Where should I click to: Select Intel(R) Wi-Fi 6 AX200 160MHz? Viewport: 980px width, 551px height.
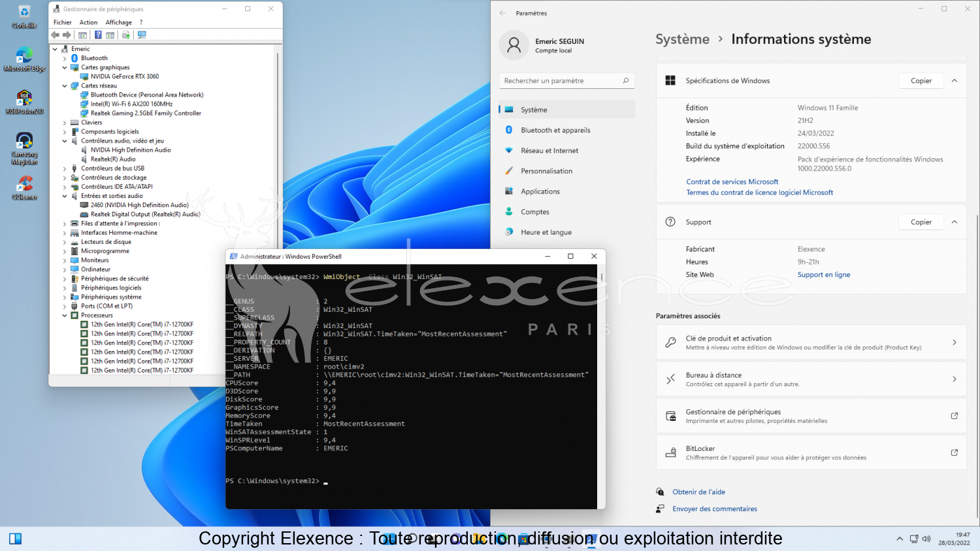[x=131, y=104]
